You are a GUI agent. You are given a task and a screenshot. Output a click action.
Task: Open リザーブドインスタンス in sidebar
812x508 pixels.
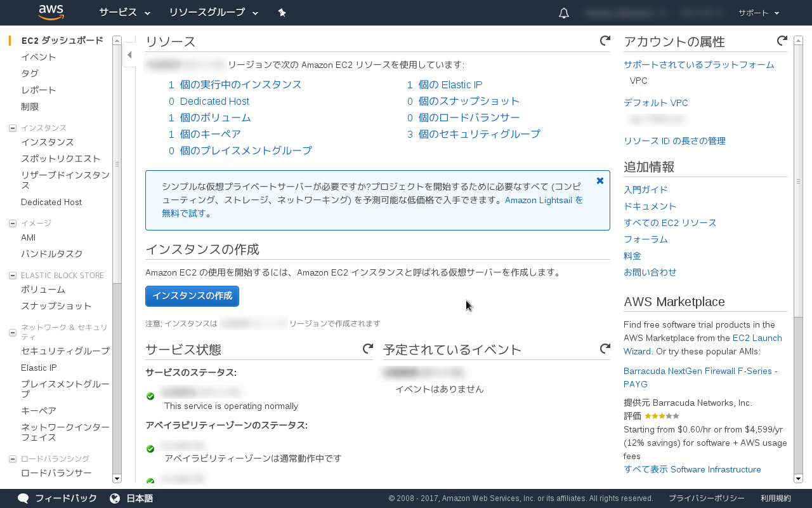tap(65, 180)
